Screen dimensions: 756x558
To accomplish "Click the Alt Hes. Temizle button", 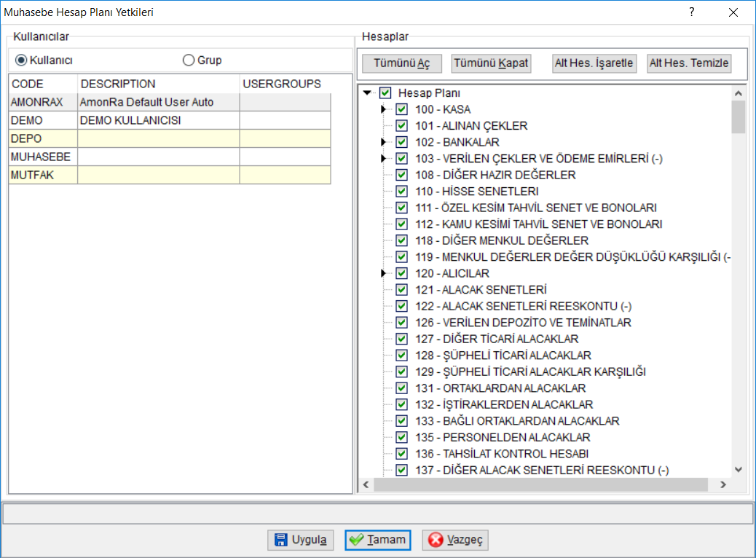I will tap(688, 63).
